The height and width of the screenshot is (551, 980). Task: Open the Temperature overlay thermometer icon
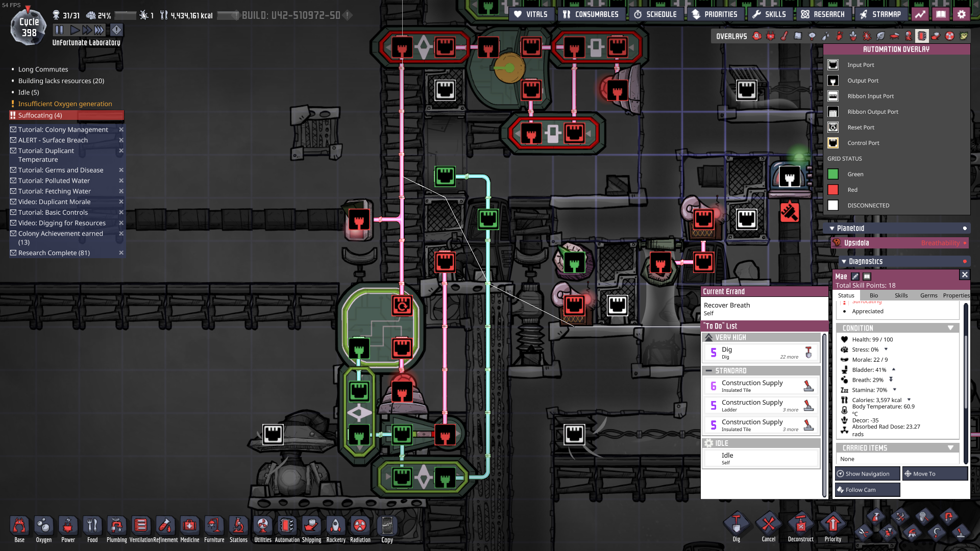785,36
